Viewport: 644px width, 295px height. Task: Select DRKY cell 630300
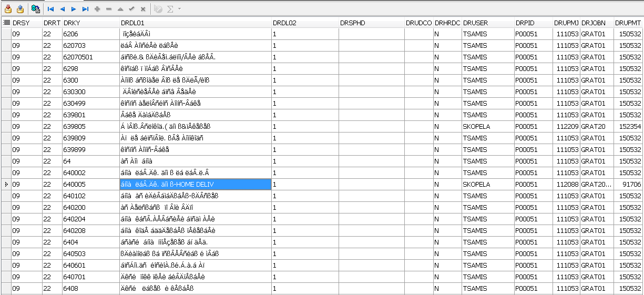90,92
